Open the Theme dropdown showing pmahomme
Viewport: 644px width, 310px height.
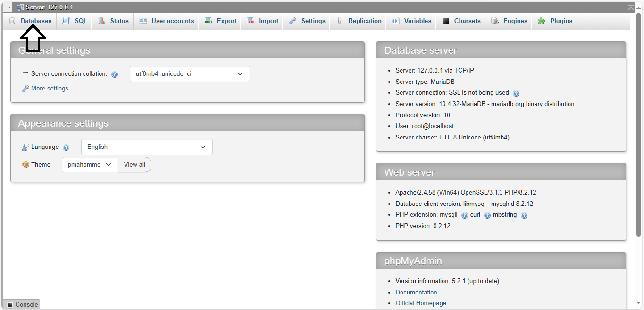pyautogui.click(x=90, y=165)
